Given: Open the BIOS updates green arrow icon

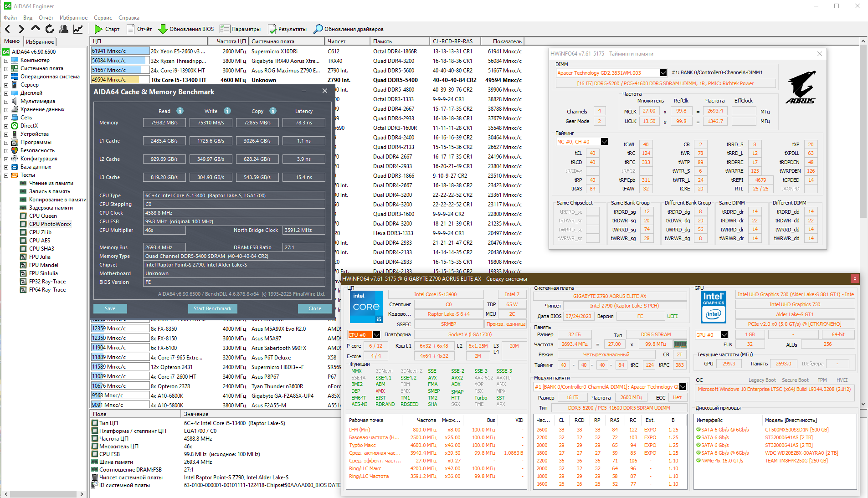Looking at the screenshot, I should pos(163,29).
